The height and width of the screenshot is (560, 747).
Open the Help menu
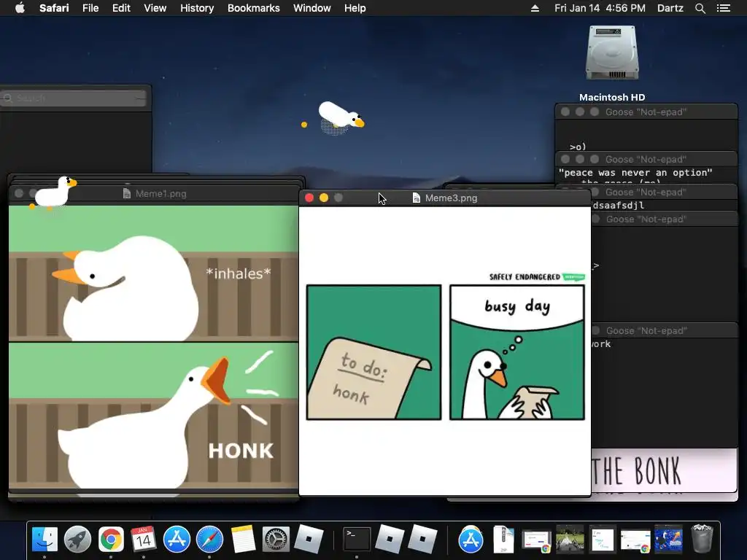pos(355,8)
